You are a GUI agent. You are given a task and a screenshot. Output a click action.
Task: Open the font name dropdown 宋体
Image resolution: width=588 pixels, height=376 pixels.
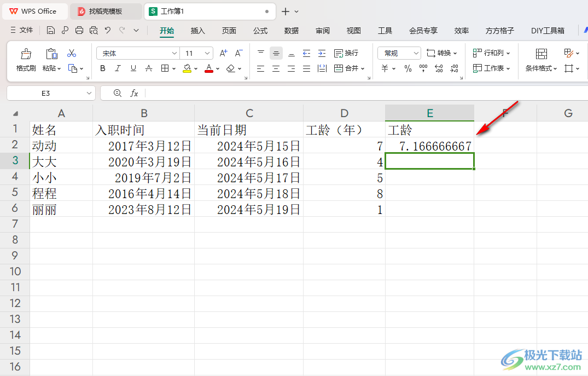[x=174, y=53]
